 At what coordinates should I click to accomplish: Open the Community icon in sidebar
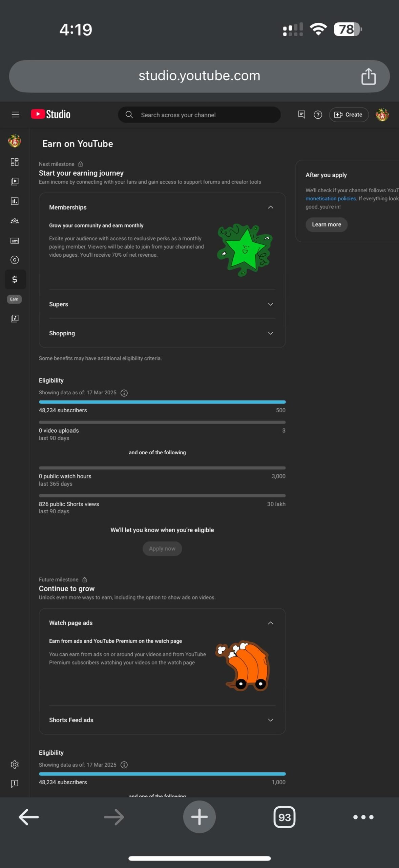pyautogui.click(x=15, y=221)
